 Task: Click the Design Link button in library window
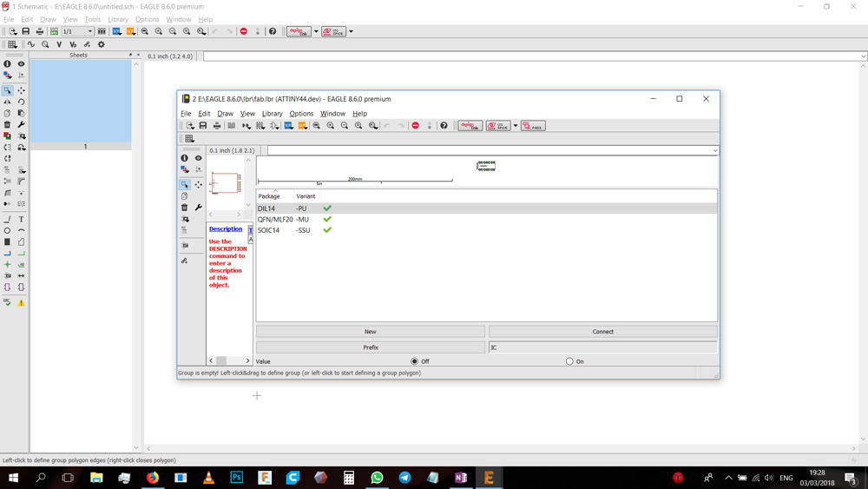470,126
